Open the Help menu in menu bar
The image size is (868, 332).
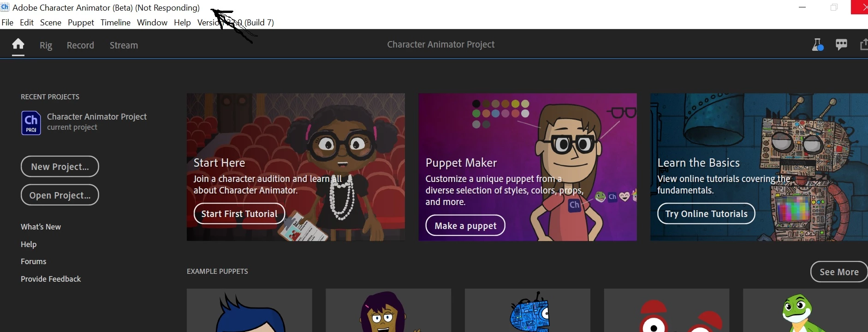[x=182, y=23]
